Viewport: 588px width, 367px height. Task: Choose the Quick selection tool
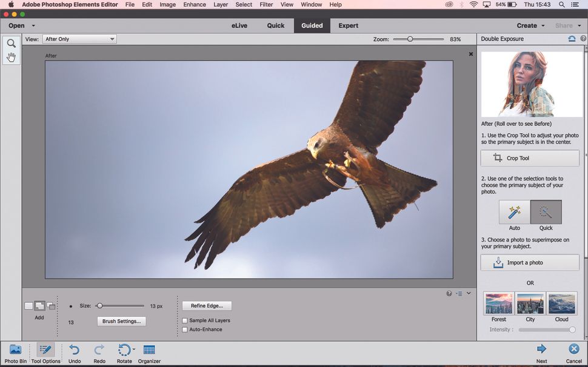point(545,213)
